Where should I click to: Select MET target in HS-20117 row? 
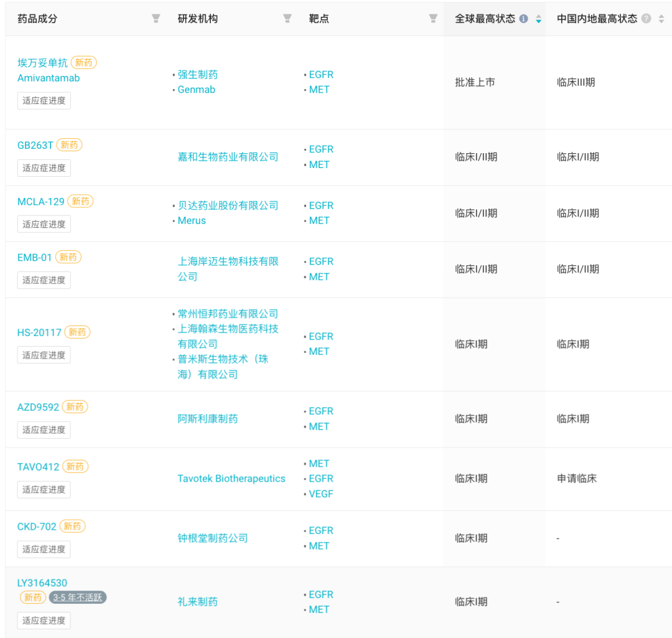[319, 351]
